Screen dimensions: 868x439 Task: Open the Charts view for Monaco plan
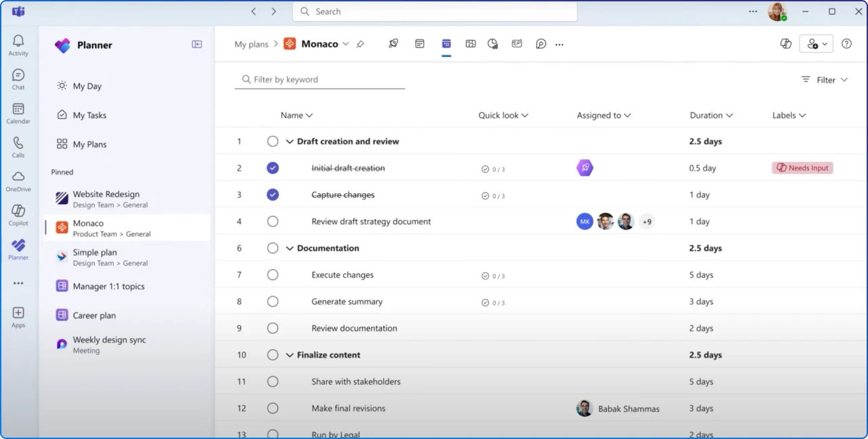pyautogui.click(x=492, y=43)
